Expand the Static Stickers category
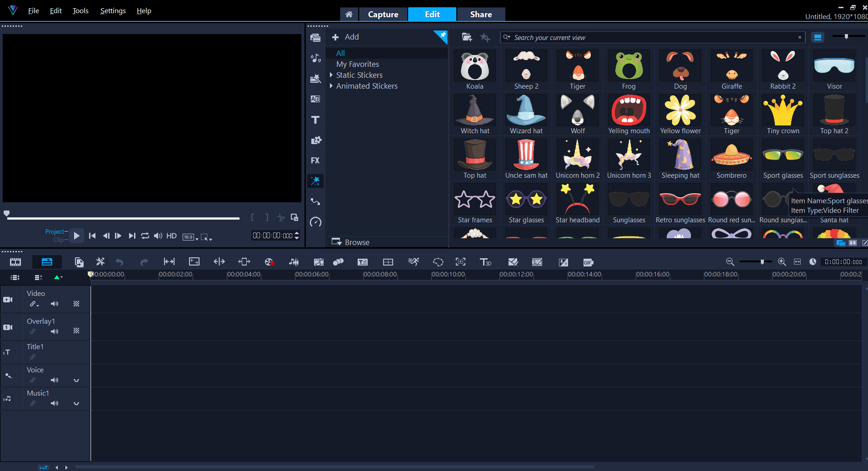The width and height of the screenshot is (868, 471). [x=331, y=75]
